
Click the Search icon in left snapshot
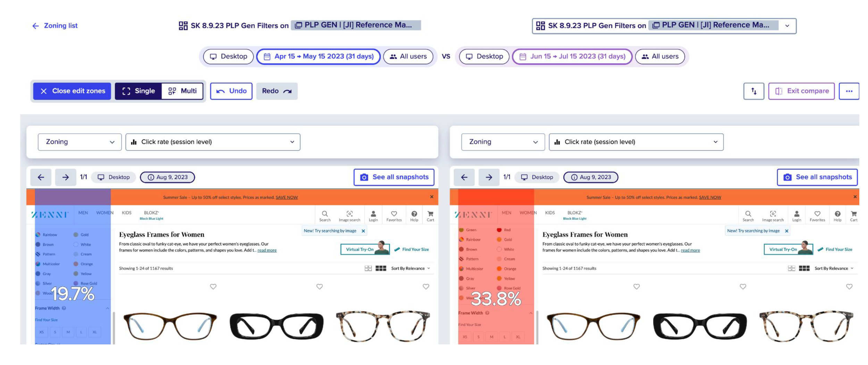coord(325,216)
